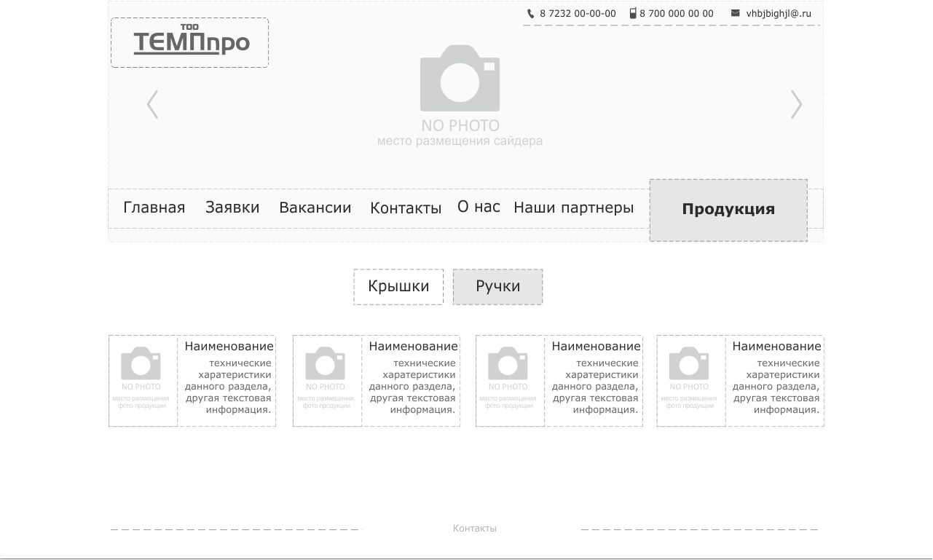Click the TEMPpro logo

point(190,42)
